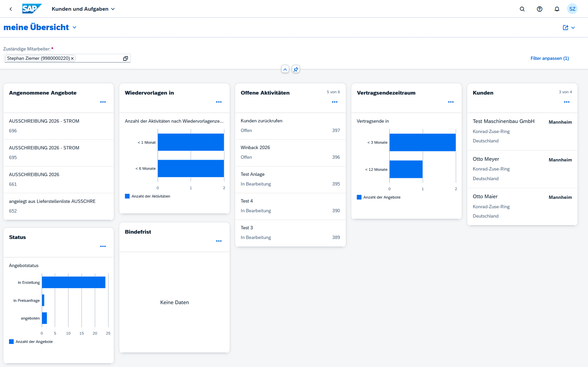Toggle the Anzahl der Aktivitäten legend
Viewport: 588px width, 367px height.
click(147, 196)
